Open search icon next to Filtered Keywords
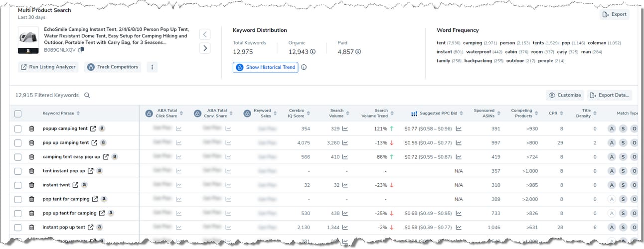 coord(87,95)
